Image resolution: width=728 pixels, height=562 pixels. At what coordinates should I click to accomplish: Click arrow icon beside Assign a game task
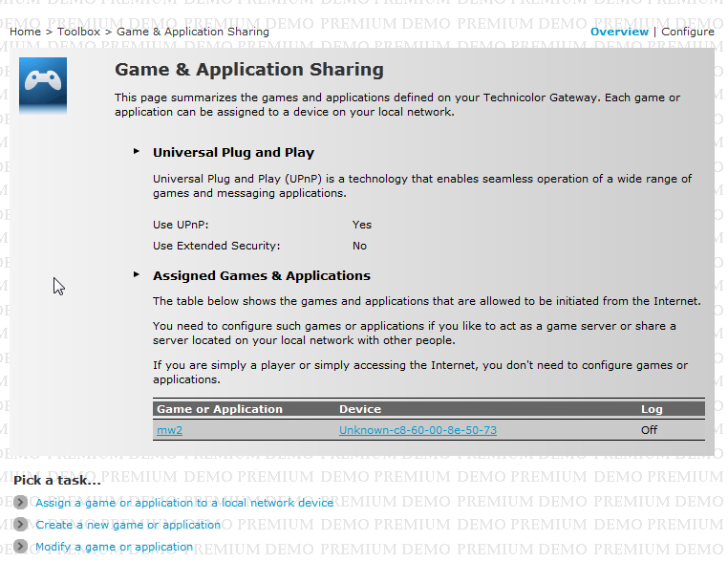coord(20,503)
